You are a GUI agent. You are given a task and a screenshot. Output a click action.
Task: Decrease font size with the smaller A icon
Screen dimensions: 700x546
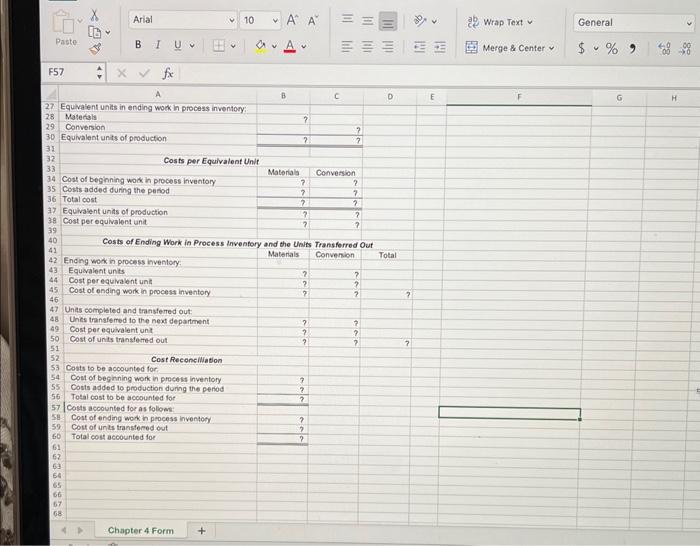coord(313,21)
